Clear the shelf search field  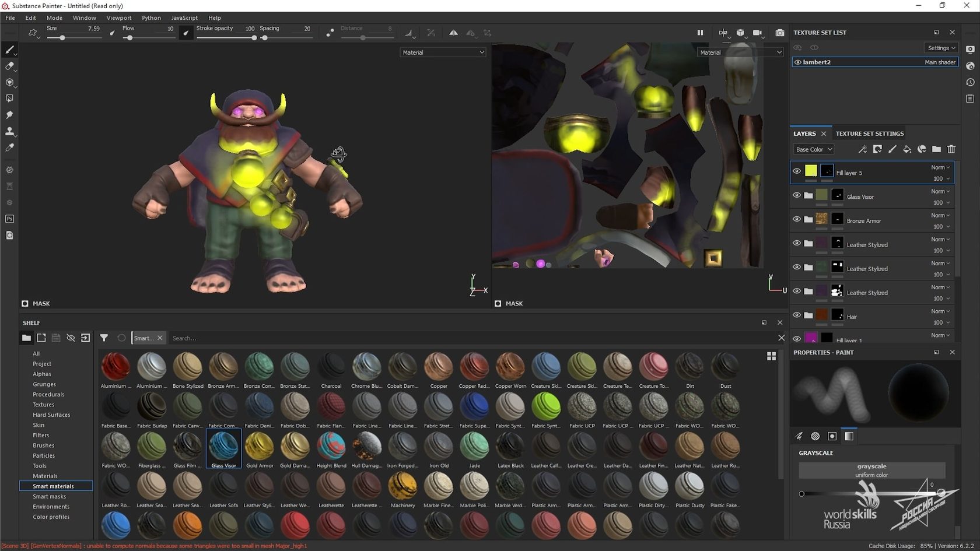[781, 338]
